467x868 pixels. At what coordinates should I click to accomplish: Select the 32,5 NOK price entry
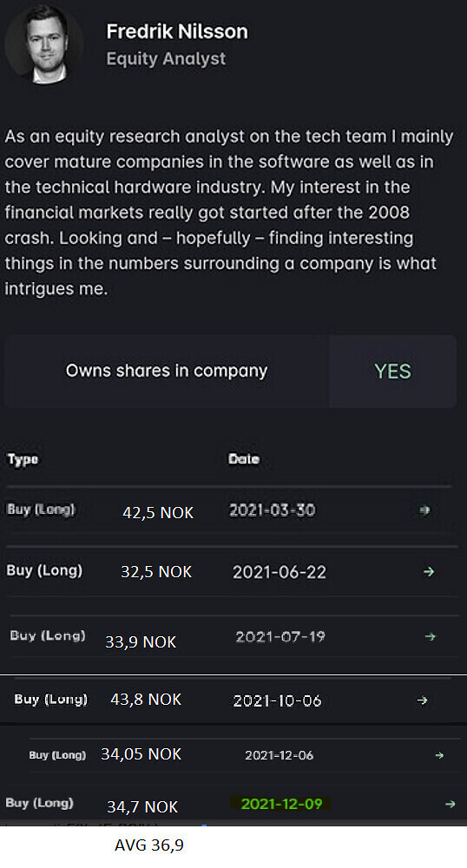click(x=156, y=572)
